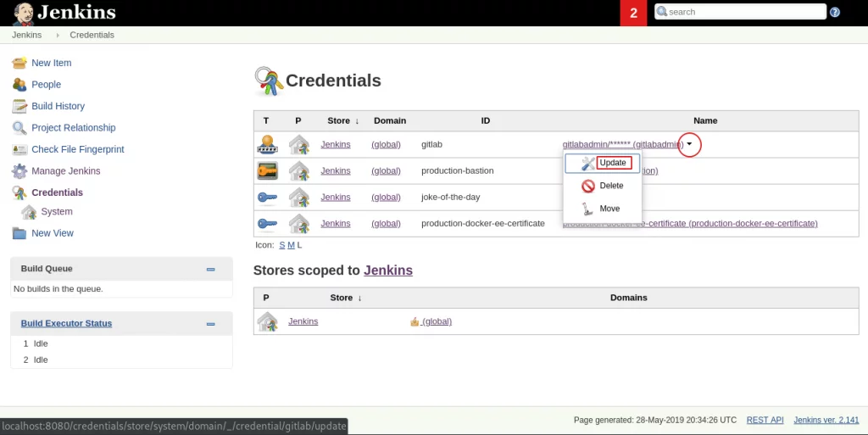
Task: Click the People icon in sidebar
Action: pyautogui.click(x=19, y=84)
